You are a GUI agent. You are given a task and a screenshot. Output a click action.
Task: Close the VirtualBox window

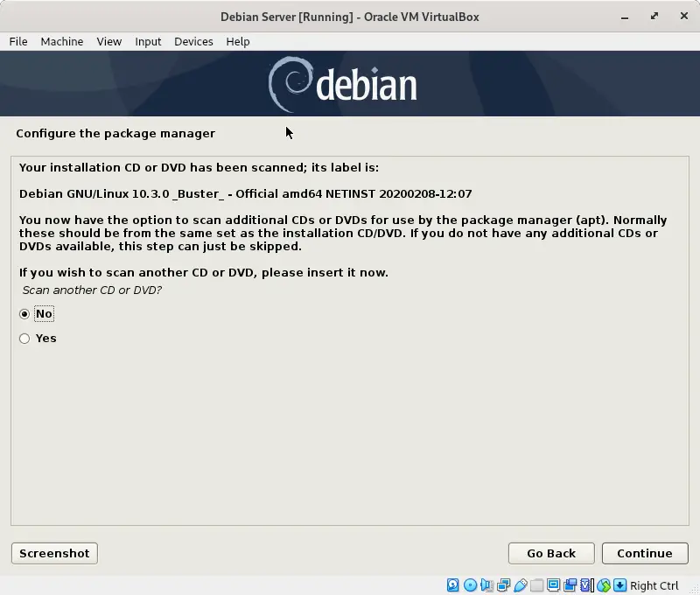pyautogui.click(x=684, y=16)
